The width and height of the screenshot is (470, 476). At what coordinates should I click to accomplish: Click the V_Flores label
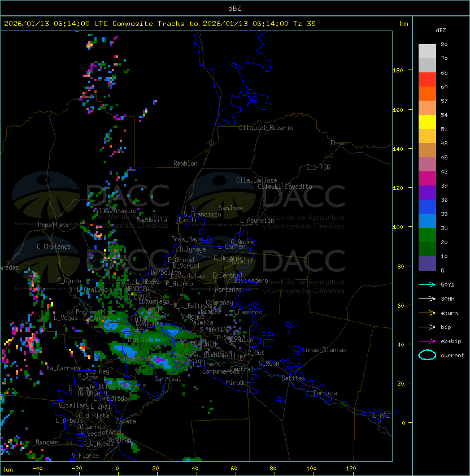tap(85, 456)
